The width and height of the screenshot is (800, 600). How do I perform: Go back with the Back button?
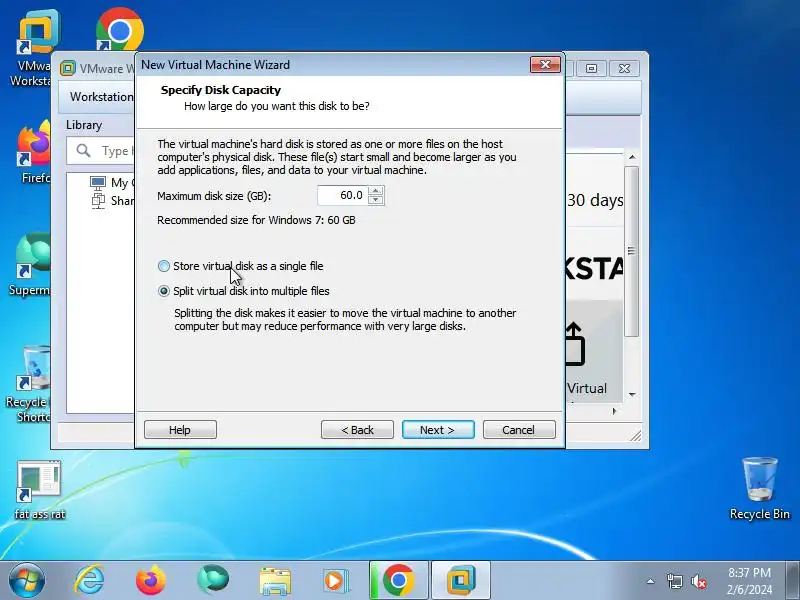tap(357, 430)
